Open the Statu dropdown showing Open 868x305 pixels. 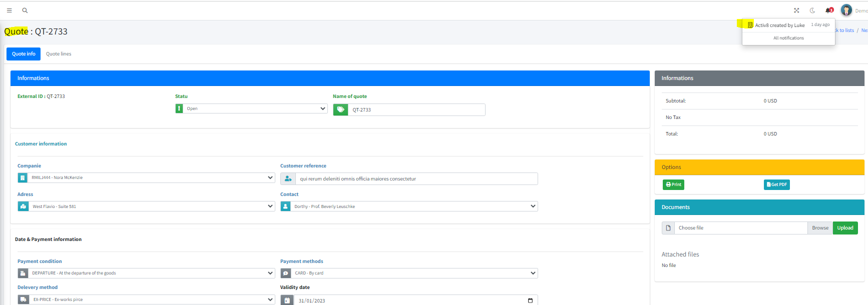(x=255, y=108)
